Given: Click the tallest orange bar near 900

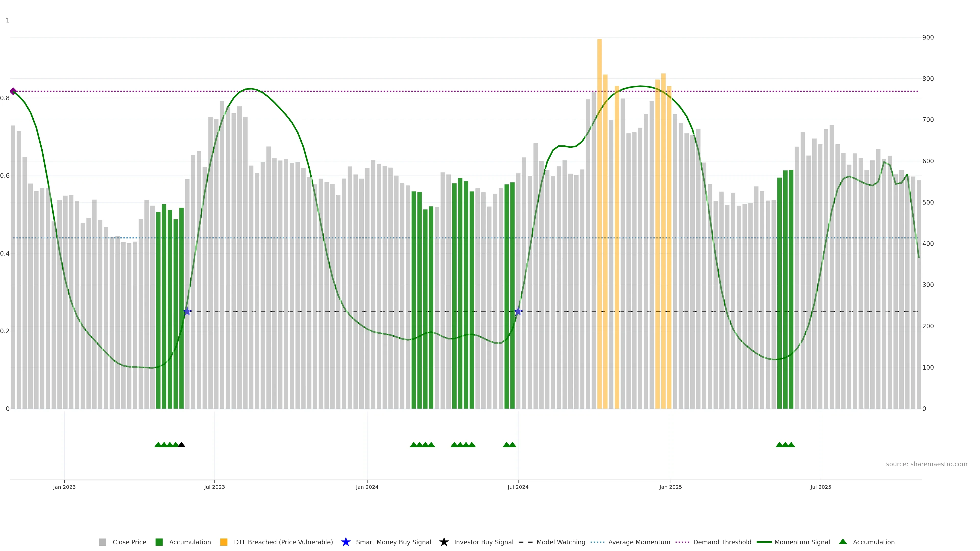Looking at the screenshot, I should (x=599, y=190).
